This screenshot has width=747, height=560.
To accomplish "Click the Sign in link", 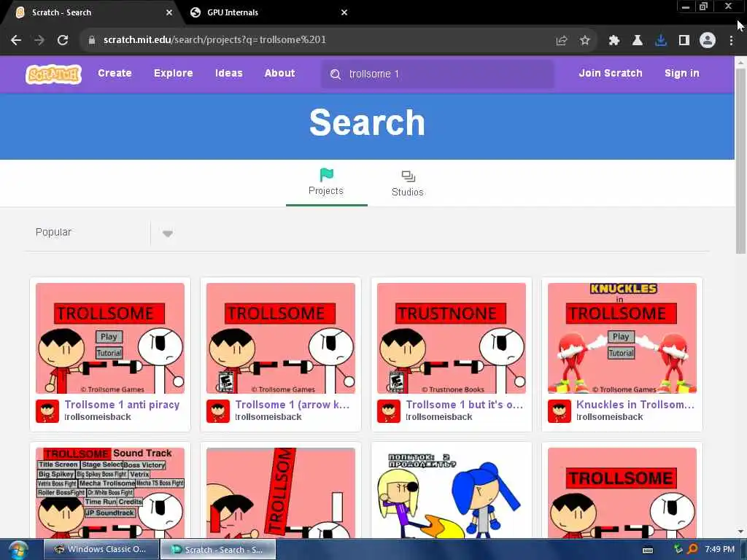I will pyautogui.click(x=682, y=74).
